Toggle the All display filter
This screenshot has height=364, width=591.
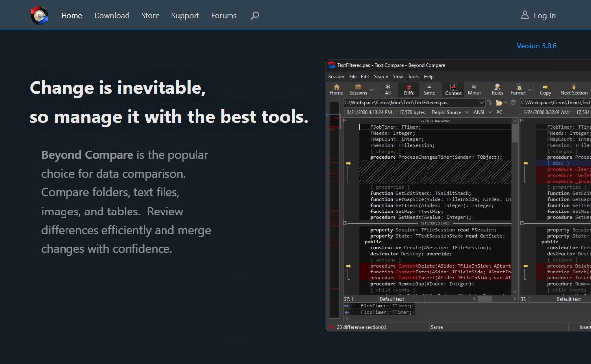click(388, 90)
